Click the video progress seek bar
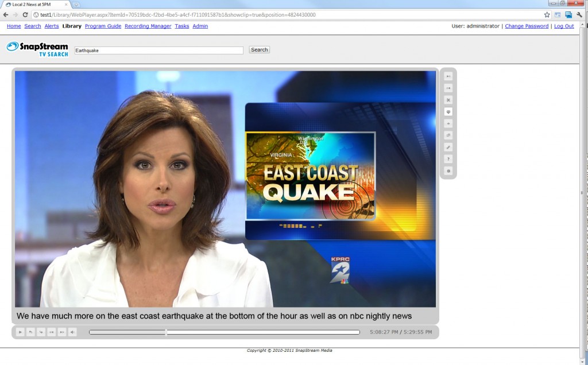The image size is (588, 365). tap(224, 332)
